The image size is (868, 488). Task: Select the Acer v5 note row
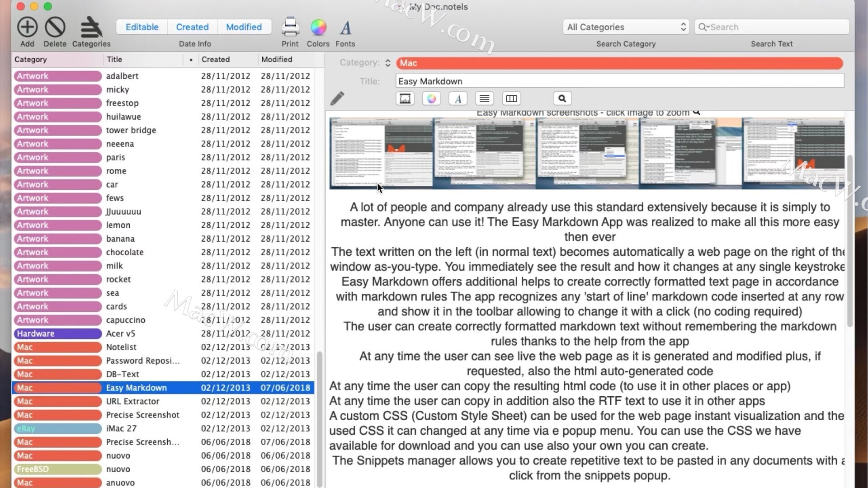(163, 333)
